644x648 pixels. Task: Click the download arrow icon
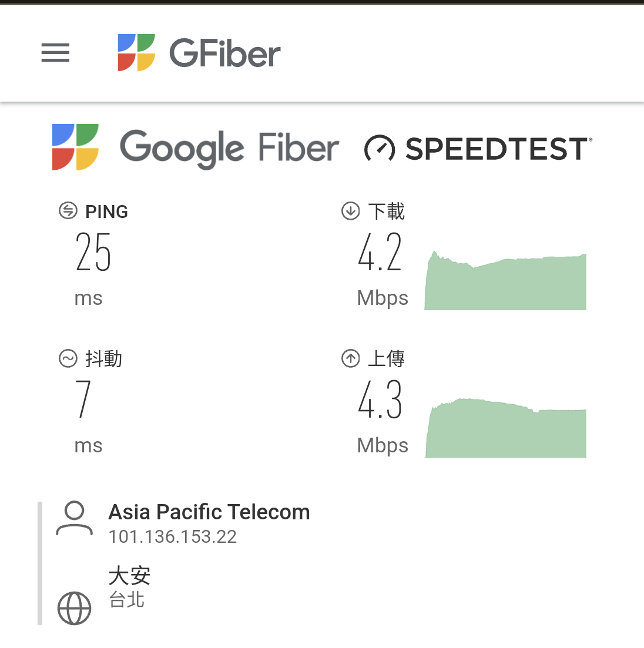pyautogui.click(x=351, y=210)
